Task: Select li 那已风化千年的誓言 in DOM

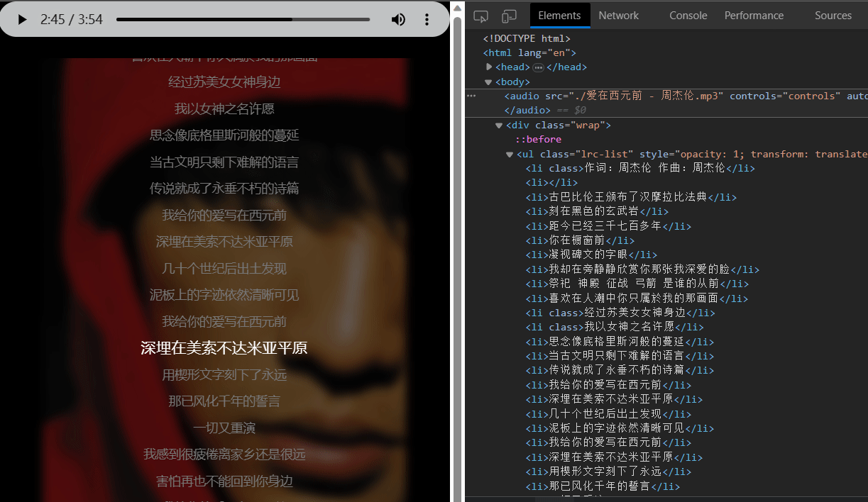Action: [x=603, y=486]
